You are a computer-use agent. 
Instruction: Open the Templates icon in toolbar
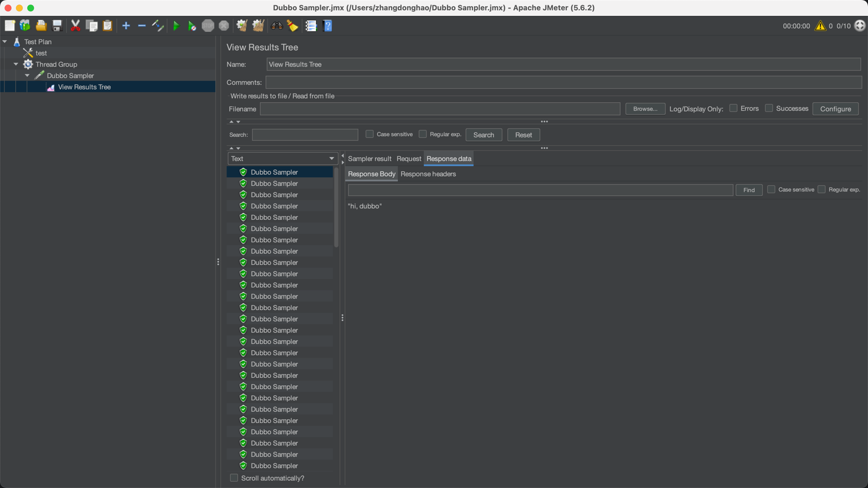25,25
